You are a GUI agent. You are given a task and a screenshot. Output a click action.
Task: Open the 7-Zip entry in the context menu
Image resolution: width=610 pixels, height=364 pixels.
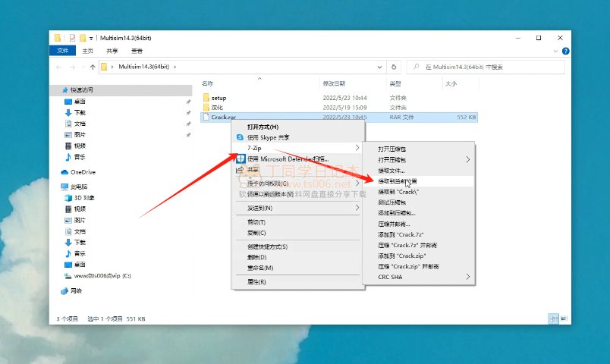[297, 148]
